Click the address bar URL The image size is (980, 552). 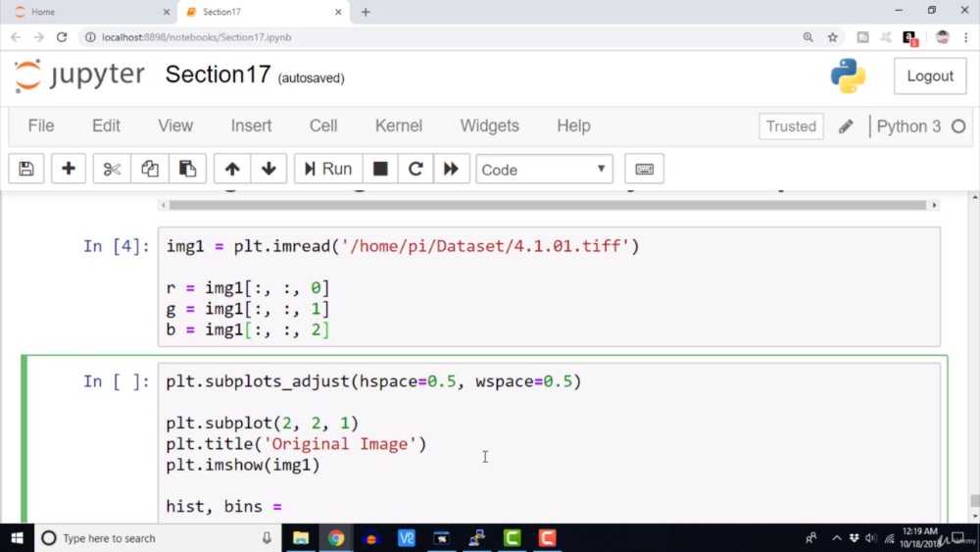[196, 37]
